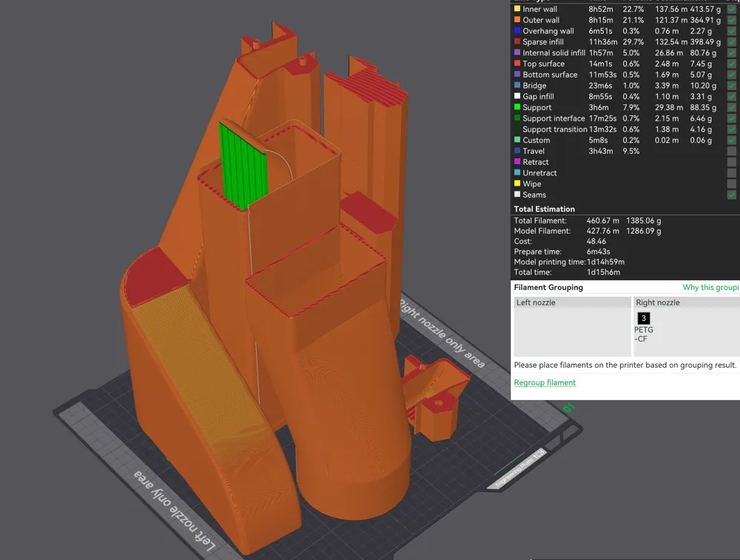Toggle the Sparse infill checkbox
The image size is (740, 560).
(x=732, y=41)
